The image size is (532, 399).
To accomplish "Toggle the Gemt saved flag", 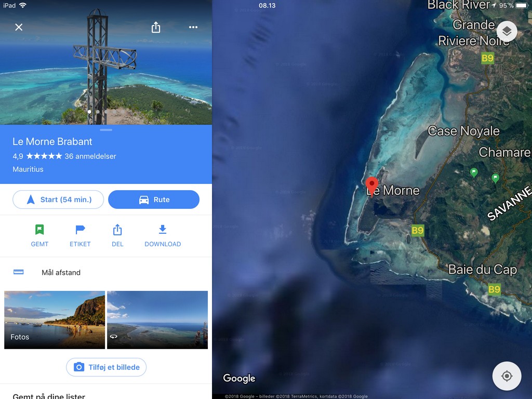I will coord(39,235).
